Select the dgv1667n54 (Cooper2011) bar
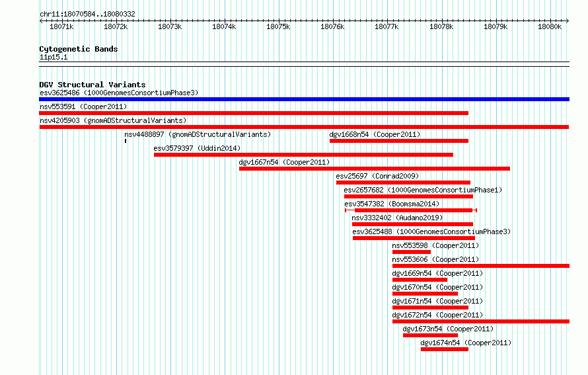The height and width of the screenshot is (375, 588). click(375, 169)
